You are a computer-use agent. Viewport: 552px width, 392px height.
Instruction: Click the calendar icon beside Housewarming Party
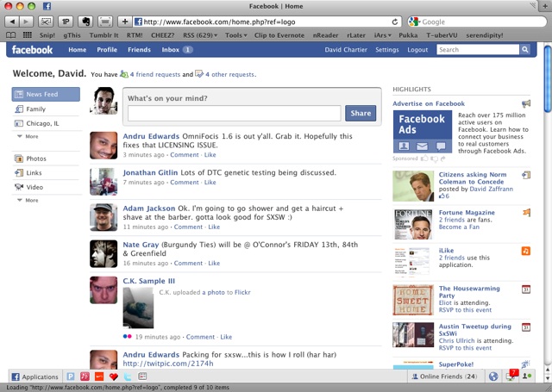pyautogui.click(x=526, y=289)
